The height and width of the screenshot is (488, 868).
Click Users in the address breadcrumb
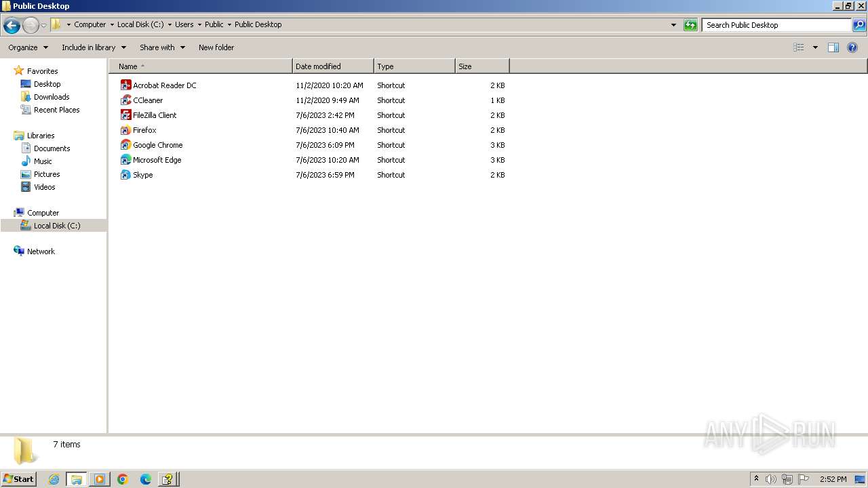(184, 24)
